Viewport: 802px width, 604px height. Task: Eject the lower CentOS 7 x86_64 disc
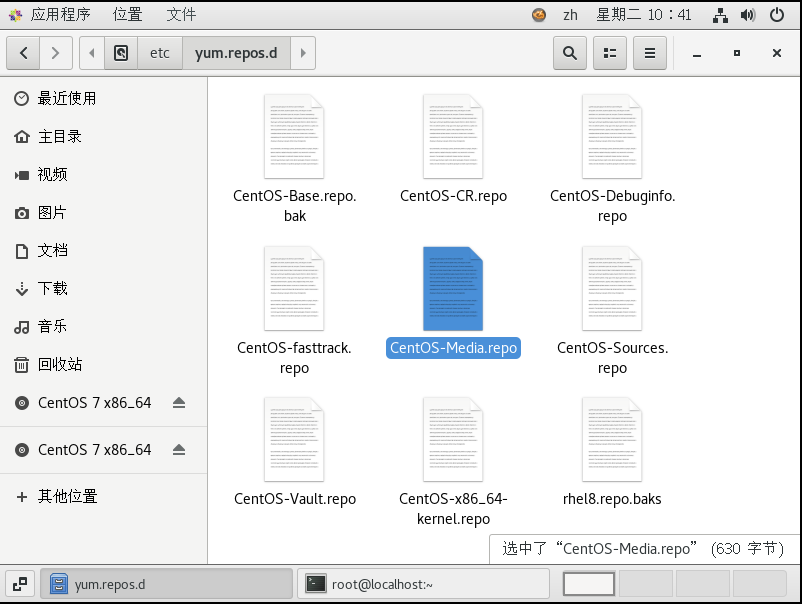pos(179,450)
